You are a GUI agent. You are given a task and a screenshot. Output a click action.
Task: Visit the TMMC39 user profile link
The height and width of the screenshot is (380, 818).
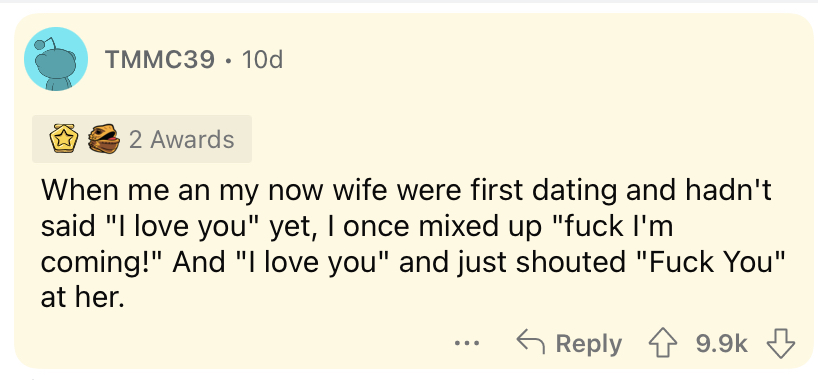point(160,60)
